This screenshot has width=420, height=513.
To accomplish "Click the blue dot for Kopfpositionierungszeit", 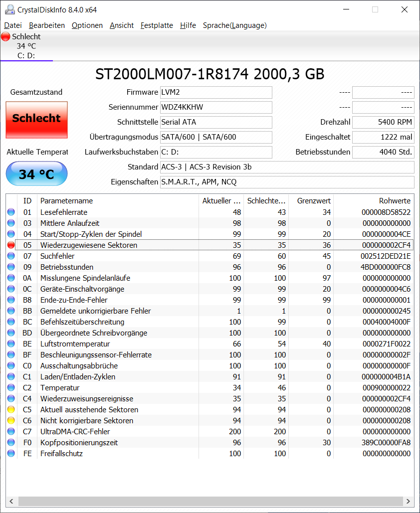I will coord(11,442).
